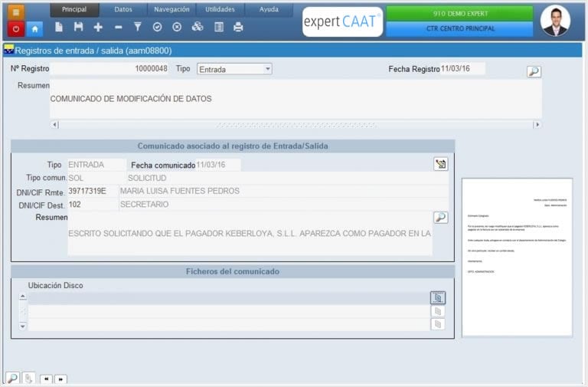588x387 pixels.
Task: Add a record with plus icon
Action: tap(98, 27)
